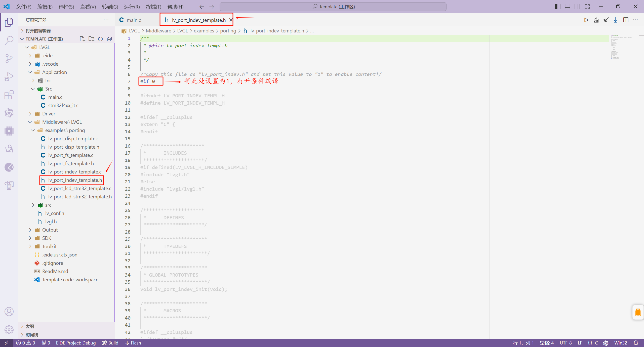Open the Explorer view in activity bar
Image resolution: width=644 pixels, height=347 pixels.
[9, 22]
